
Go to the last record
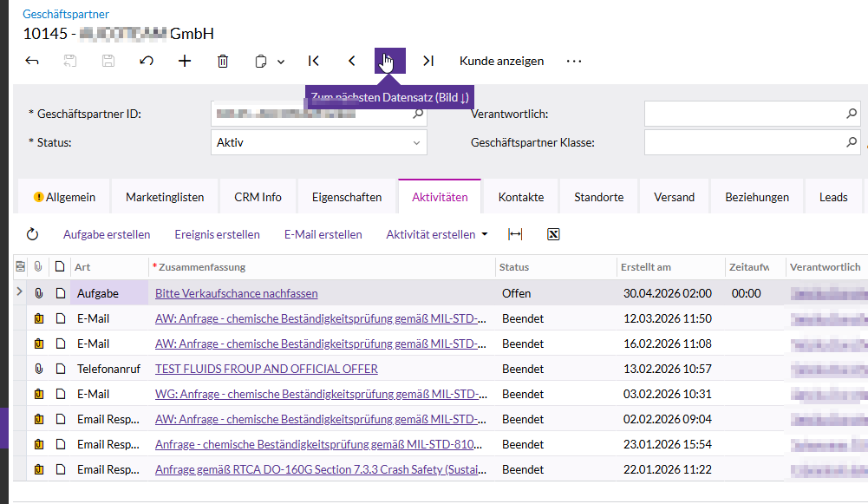[x=428, y=61]
